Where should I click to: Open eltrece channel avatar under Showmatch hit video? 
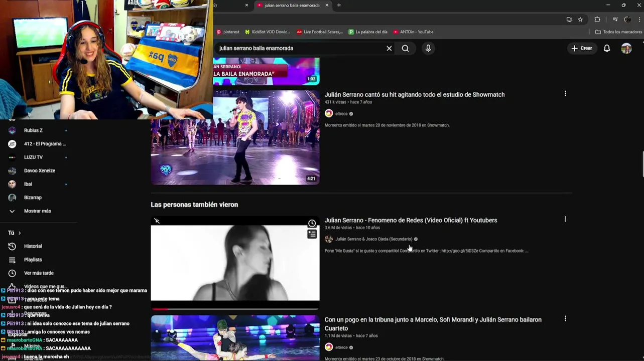pyautogui.click(x=329, y=114)
